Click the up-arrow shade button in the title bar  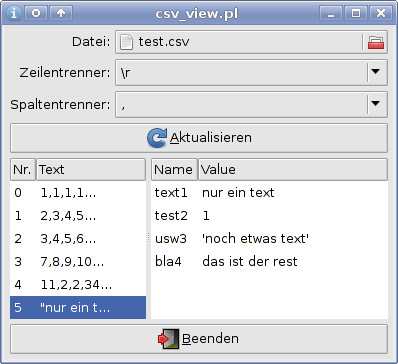[x=61, y=13]
